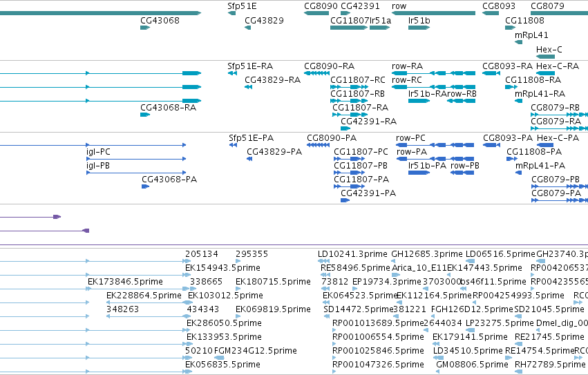
Task: Select the CG43829-PA protein label
Action: [x=274, y=152]
